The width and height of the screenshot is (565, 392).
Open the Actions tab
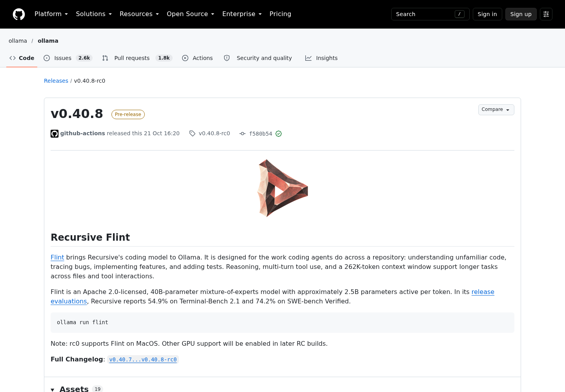(197, 58)
